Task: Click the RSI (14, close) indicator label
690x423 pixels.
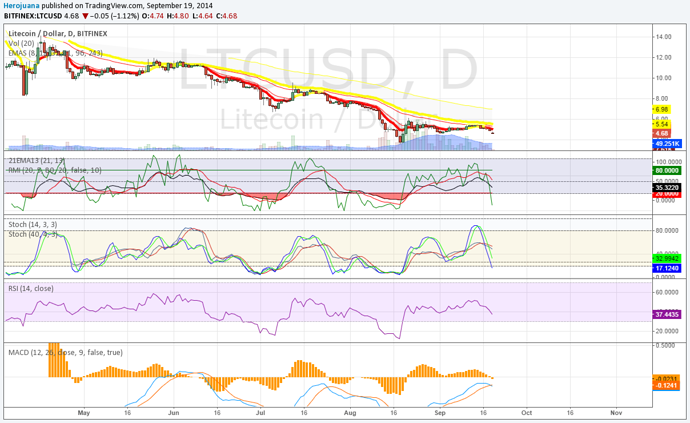Action: coord(31,288)
